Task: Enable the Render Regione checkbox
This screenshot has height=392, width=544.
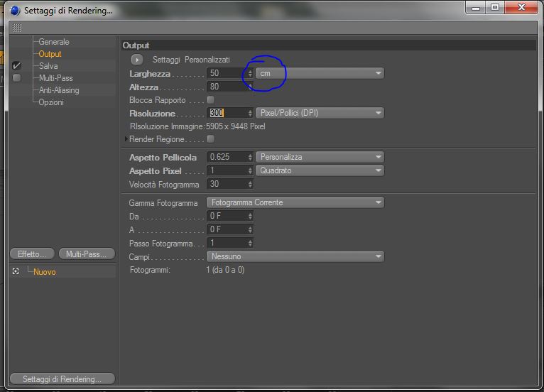Action: tap(211, 138)
